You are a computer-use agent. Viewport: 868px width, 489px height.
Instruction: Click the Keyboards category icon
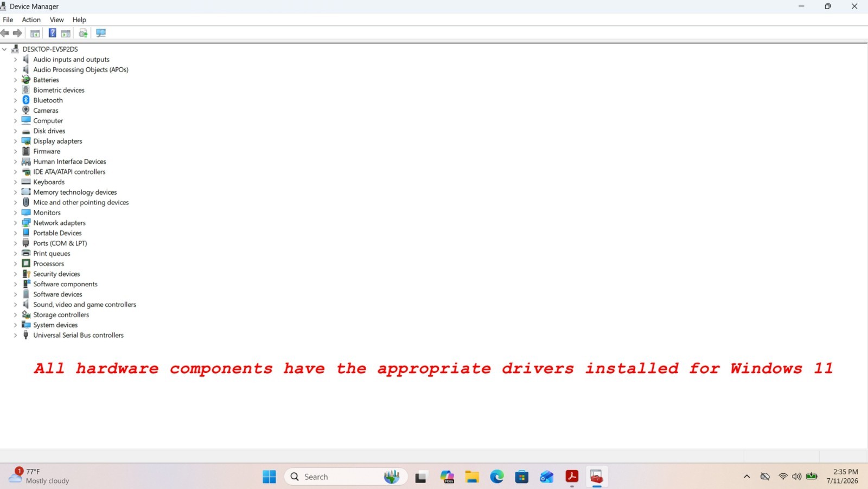pos(25,182)
